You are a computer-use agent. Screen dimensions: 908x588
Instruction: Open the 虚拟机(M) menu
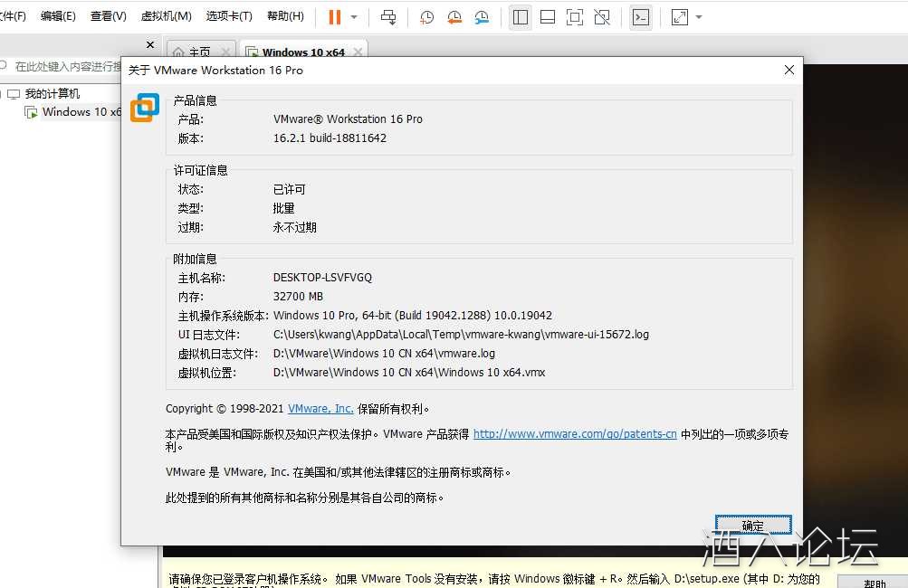[167, 16]
